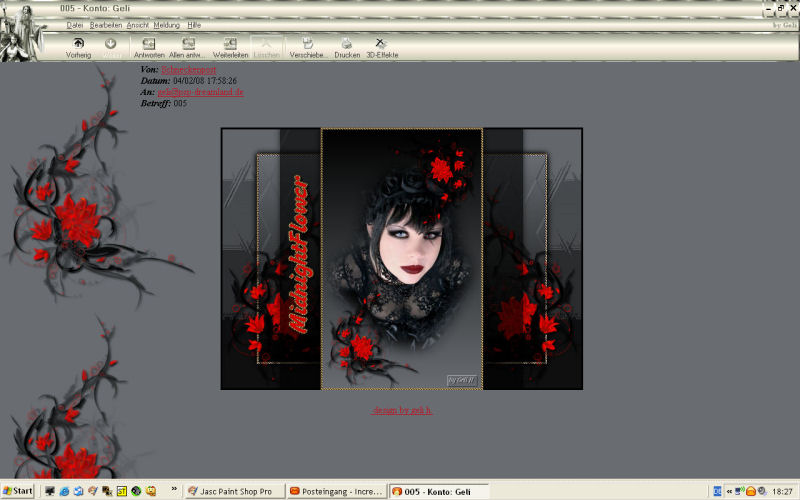Click the sender name link after Von
The height and width of the screenshot is (500, 800).
188,70
